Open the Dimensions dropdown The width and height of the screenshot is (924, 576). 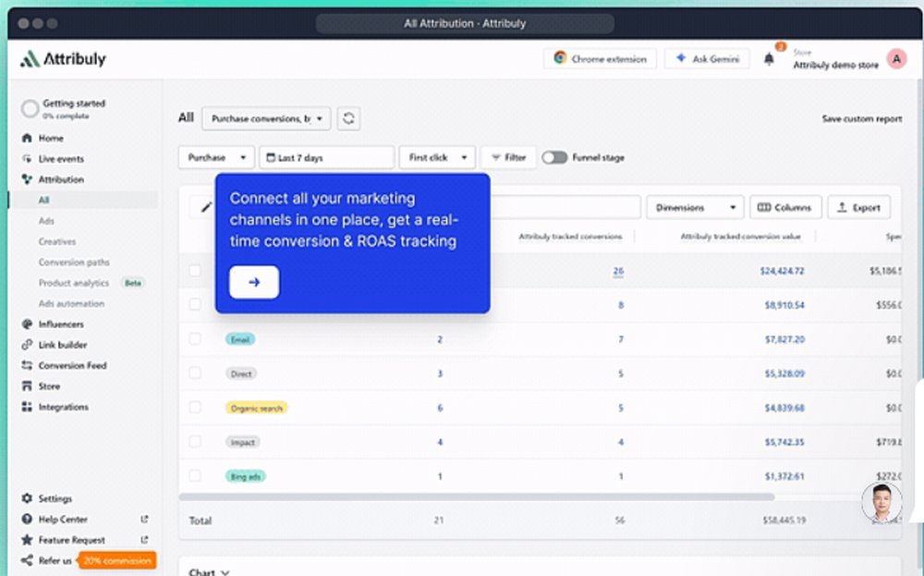[x=696, y=207]
